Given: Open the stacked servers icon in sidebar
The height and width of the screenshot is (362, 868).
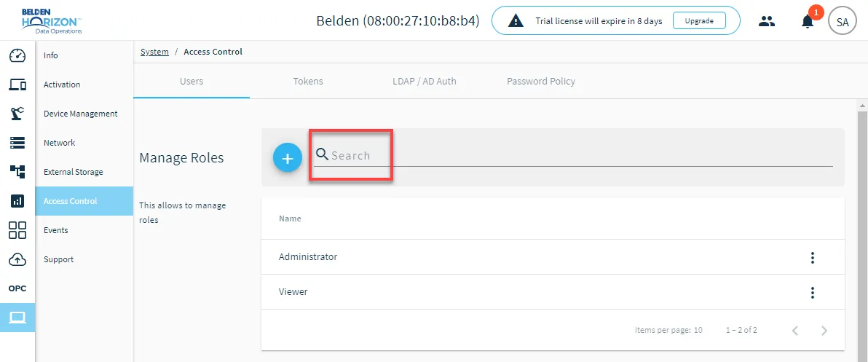Looking at the screenshot, I should [x=17, y=143].
